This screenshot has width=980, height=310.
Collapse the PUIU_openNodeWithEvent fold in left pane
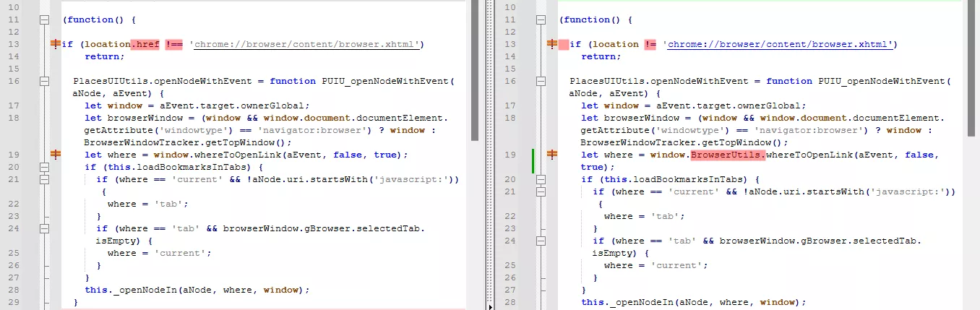(x=44, y=82)
